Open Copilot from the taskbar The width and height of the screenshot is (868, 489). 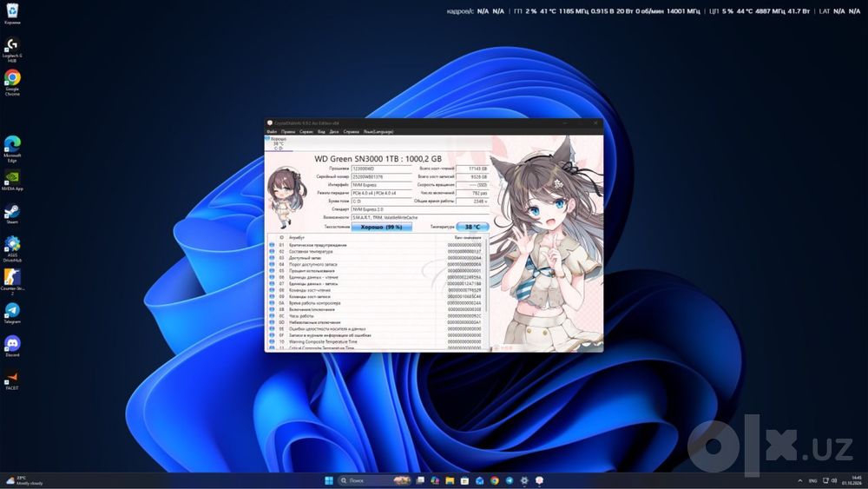[x=435, y=480]
